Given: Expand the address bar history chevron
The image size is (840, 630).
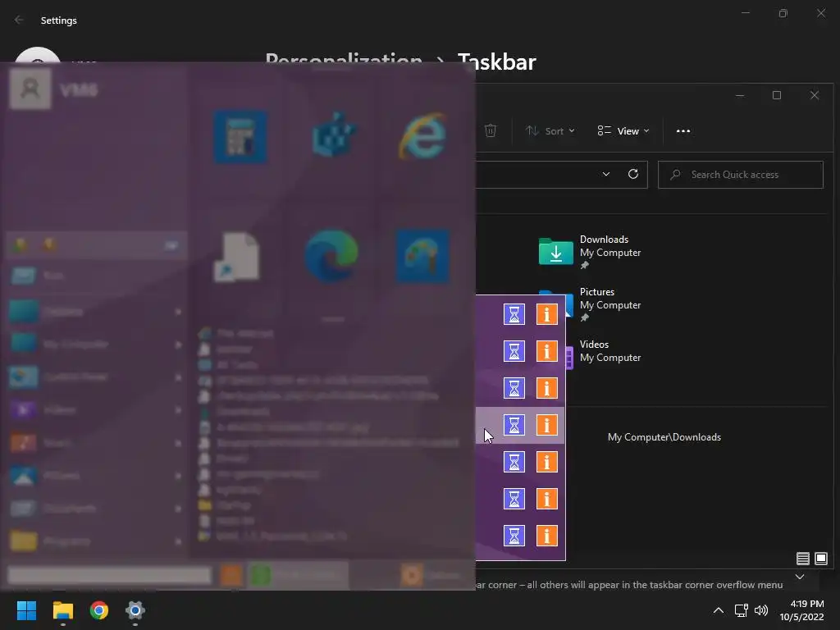Looking at the screenshot, I should [606, 174].
